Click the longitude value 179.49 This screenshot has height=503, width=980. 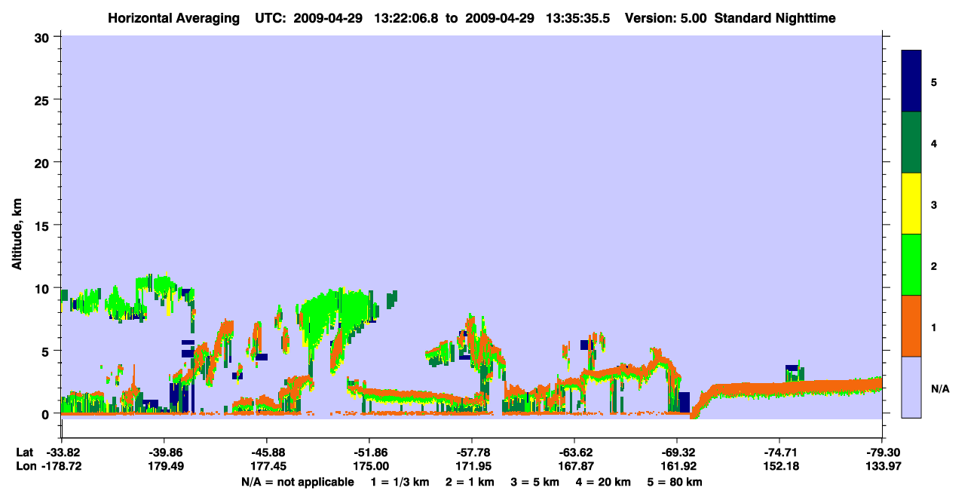pos(164,467)
